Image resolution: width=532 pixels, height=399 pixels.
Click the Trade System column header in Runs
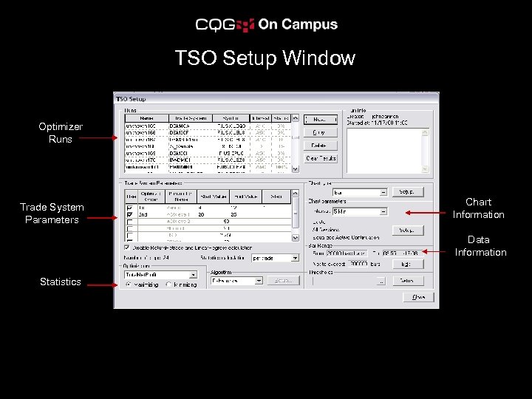191,118
